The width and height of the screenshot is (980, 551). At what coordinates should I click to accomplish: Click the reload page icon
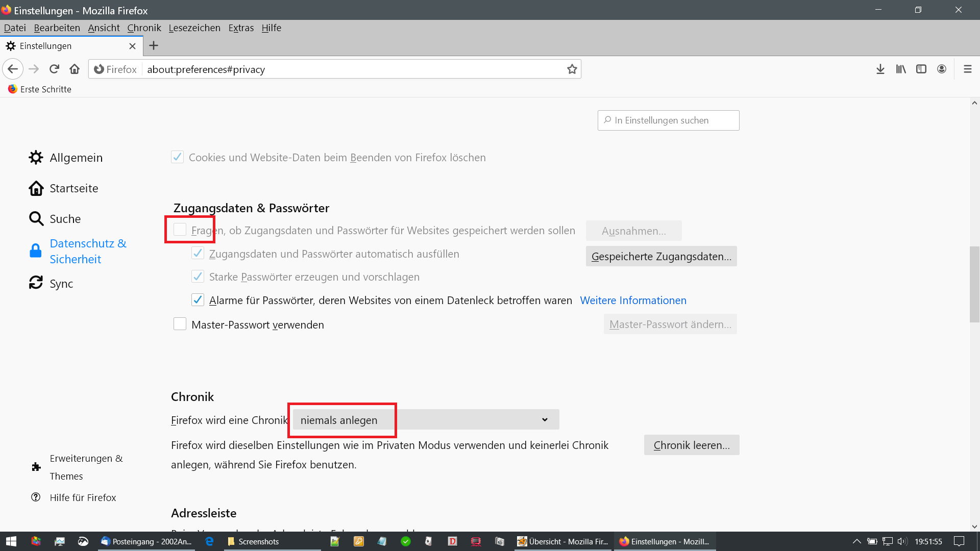pyautogui.click(x=54, y=69)
